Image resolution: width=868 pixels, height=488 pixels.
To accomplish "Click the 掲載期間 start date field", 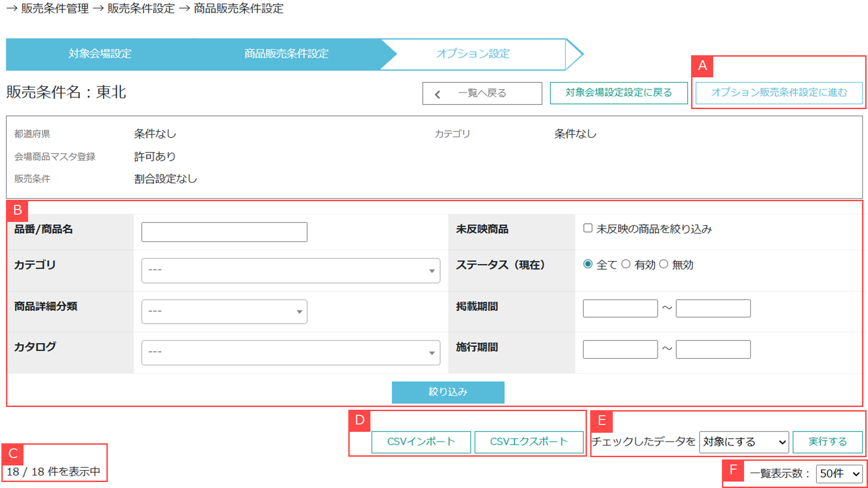I will (x=620, y=308).
